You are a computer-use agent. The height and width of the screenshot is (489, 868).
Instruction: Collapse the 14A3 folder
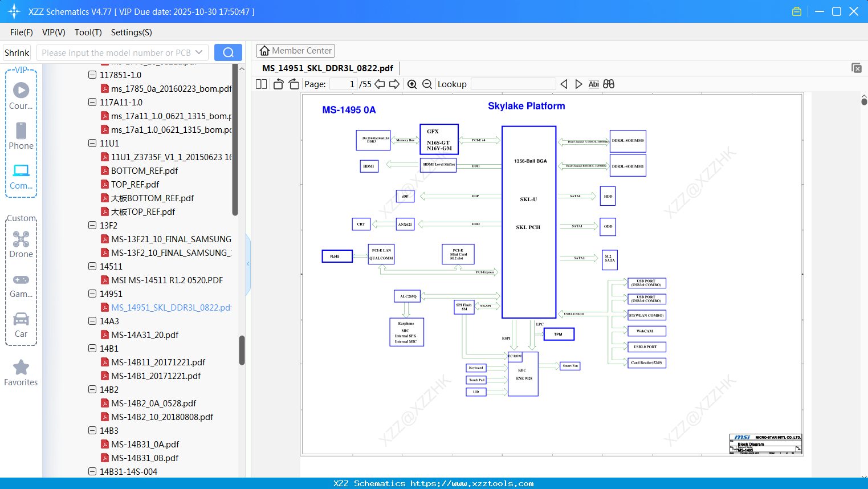92,321
